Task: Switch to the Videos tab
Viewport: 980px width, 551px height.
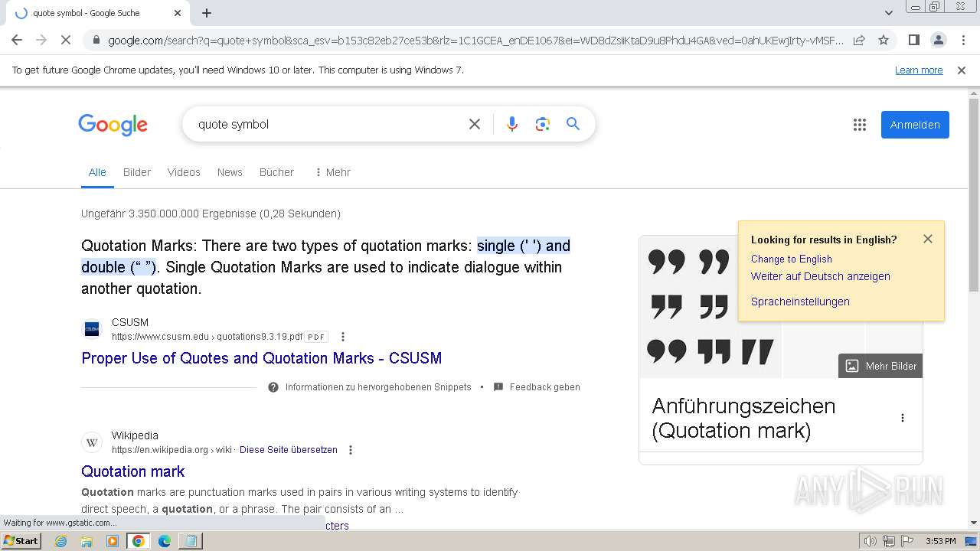Action: click(x=184, y=172)
